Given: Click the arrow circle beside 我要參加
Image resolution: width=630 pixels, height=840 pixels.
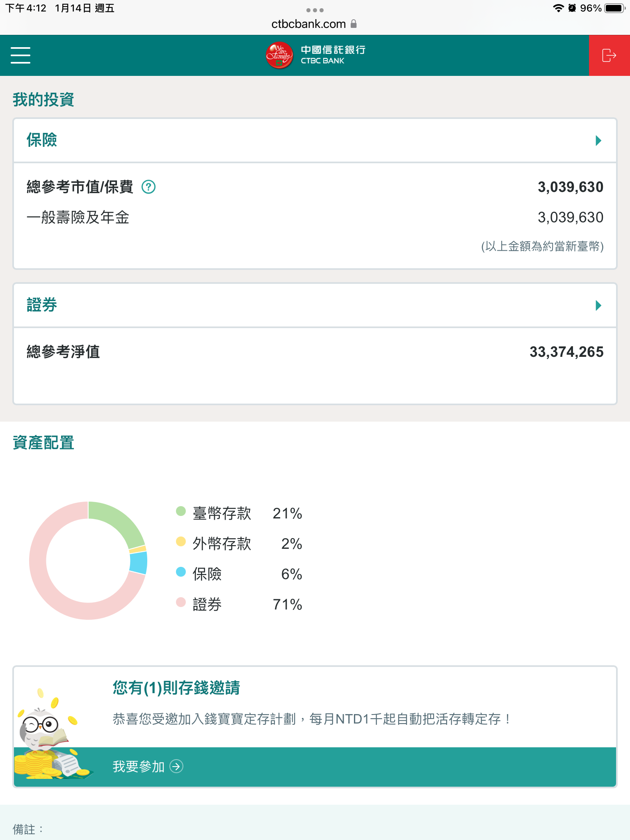Looking at the screenshot, I should (176, 766).
